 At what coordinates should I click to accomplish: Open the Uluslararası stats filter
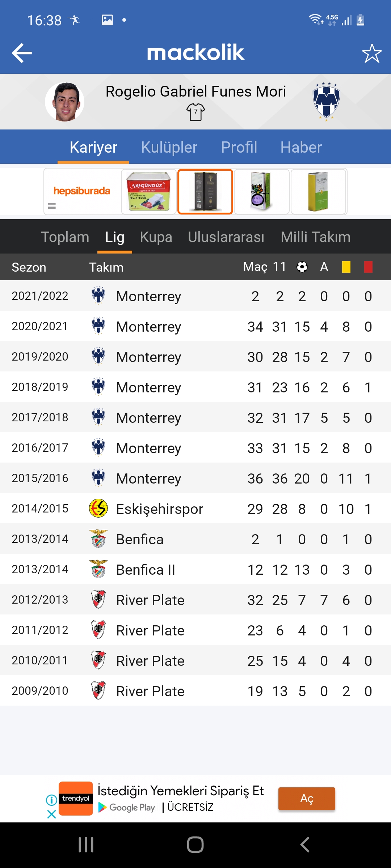click(226, 237)
